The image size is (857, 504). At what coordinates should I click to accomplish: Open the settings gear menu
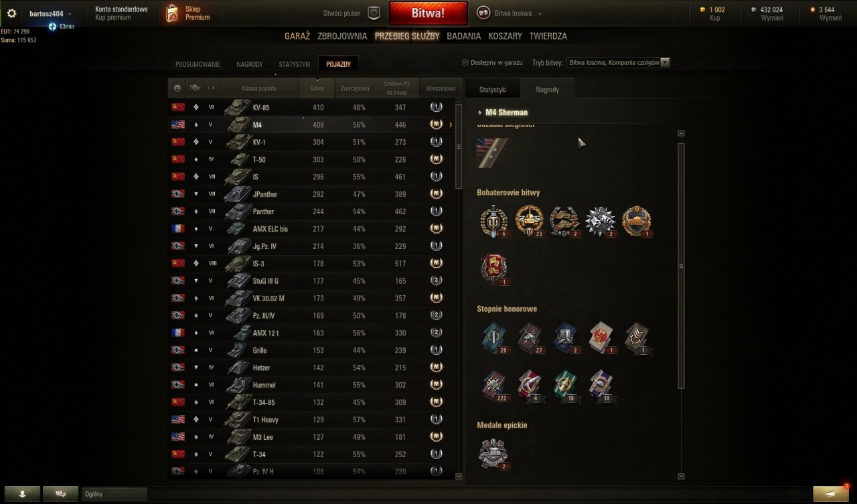click(11, 13)
